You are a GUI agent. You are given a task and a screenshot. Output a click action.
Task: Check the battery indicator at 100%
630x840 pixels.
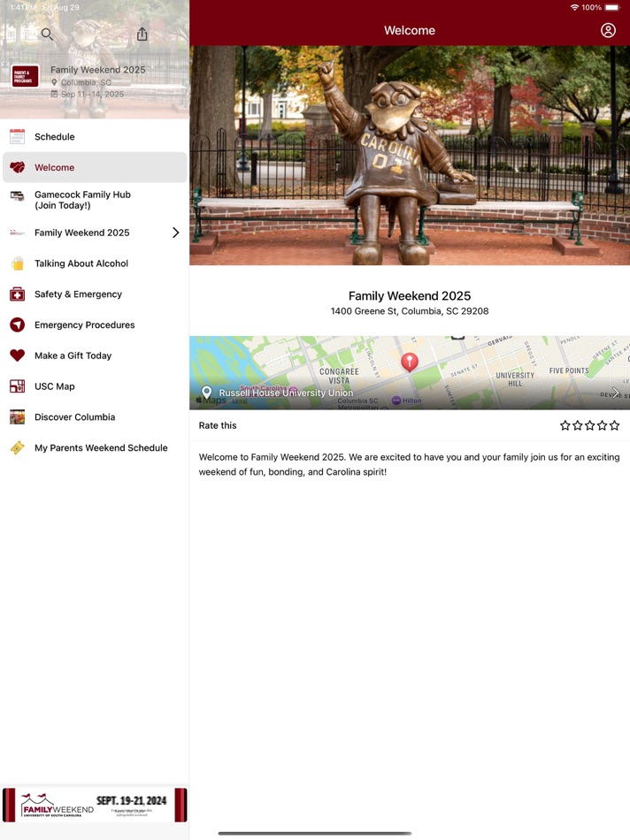[x=613, y=7]
